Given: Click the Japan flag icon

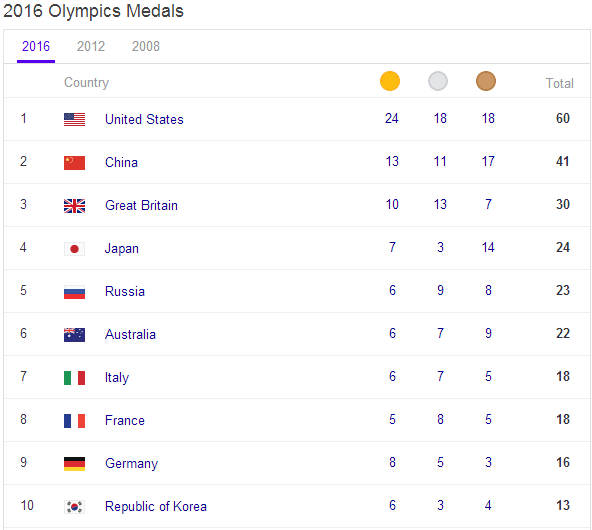Looking at the screenshot, I should click(74, 249).
